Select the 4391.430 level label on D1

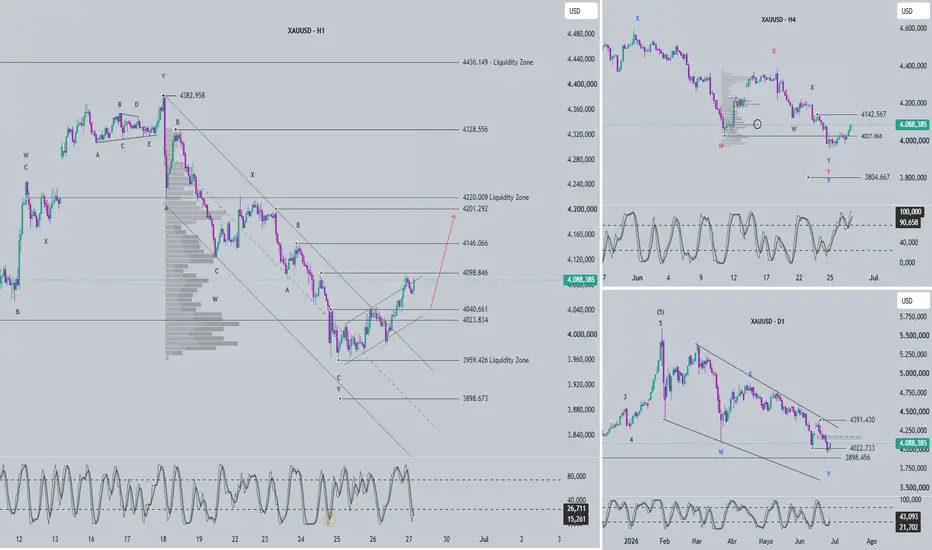click(x=862, y=420)
